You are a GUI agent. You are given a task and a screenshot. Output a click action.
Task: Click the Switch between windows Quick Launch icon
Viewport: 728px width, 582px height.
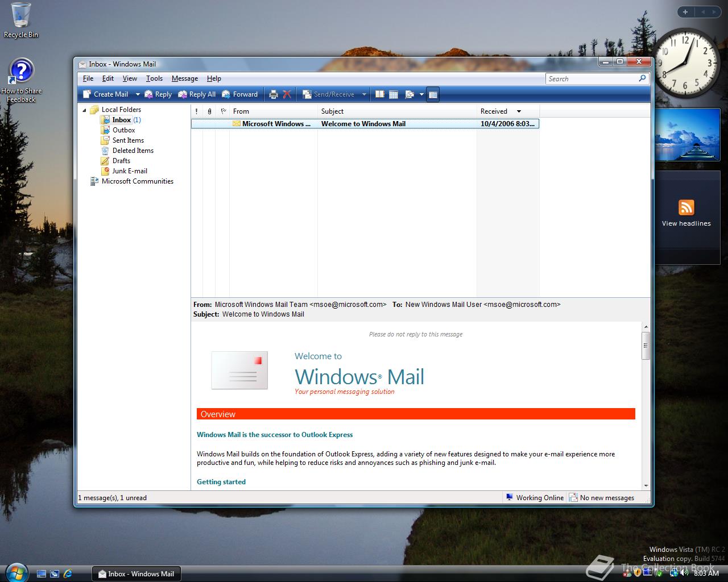(x=55, y=574)
